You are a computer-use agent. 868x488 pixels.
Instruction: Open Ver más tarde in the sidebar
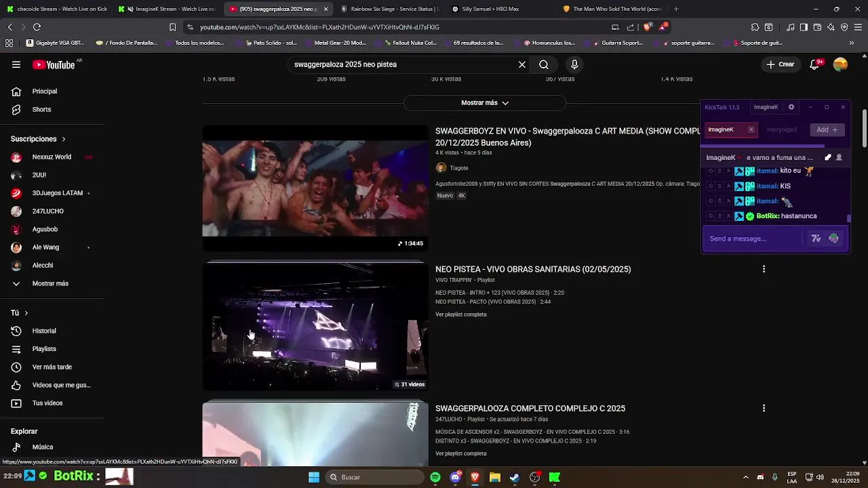click(52, 367)
